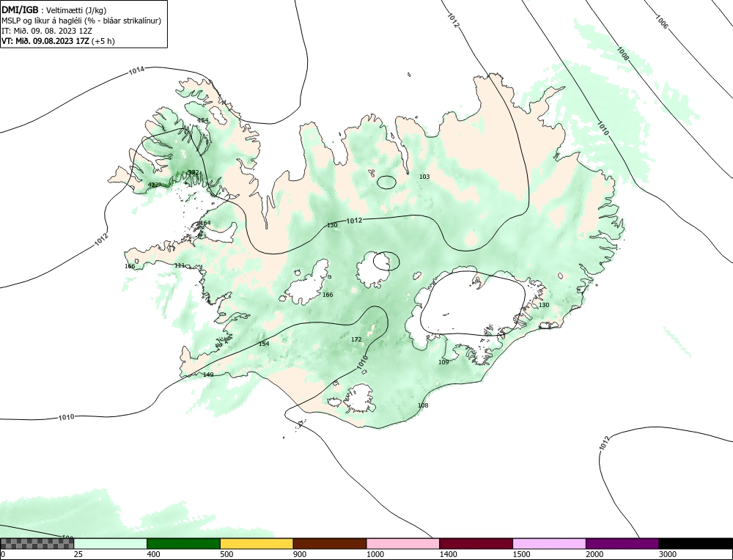
Task: Select the CAPE value 108
Action: click(x=423, y=405)
